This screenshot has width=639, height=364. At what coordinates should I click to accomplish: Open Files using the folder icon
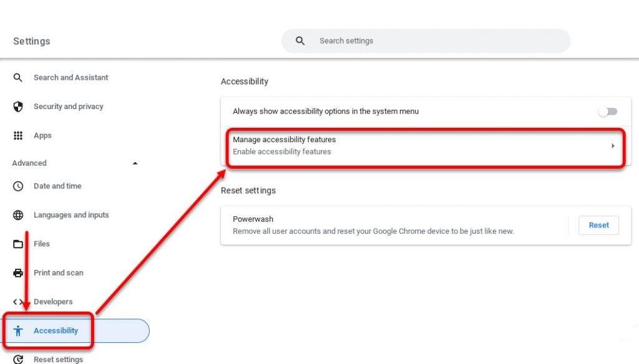[17, 244]
